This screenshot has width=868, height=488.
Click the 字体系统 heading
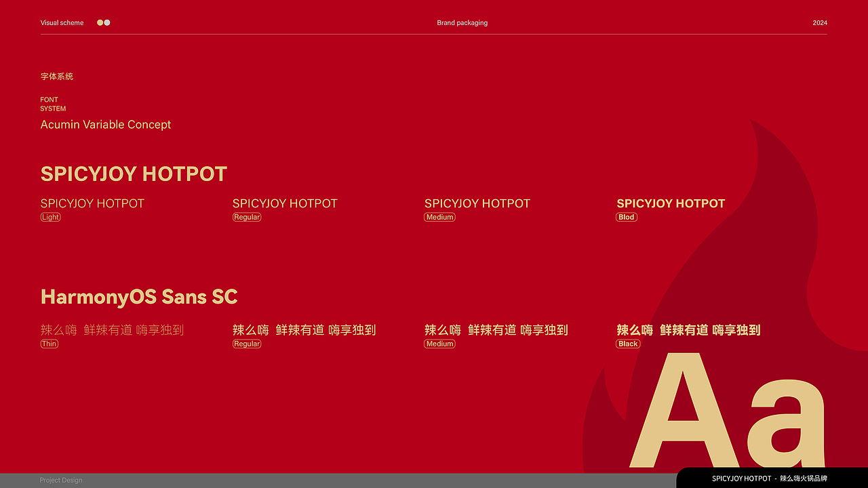pyautogui.click(x=57, y=77)
